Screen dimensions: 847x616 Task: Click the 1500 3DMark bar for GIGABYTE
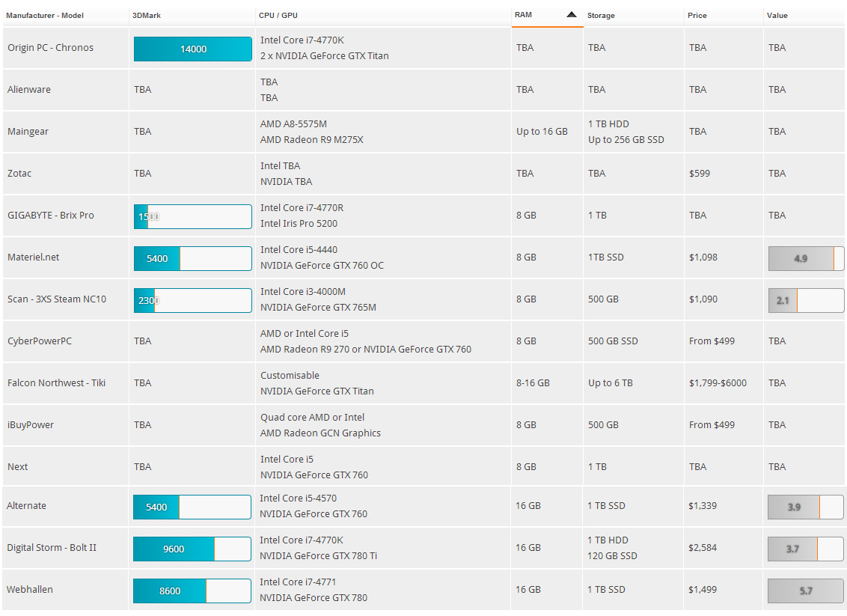click(x=193, y=216)
